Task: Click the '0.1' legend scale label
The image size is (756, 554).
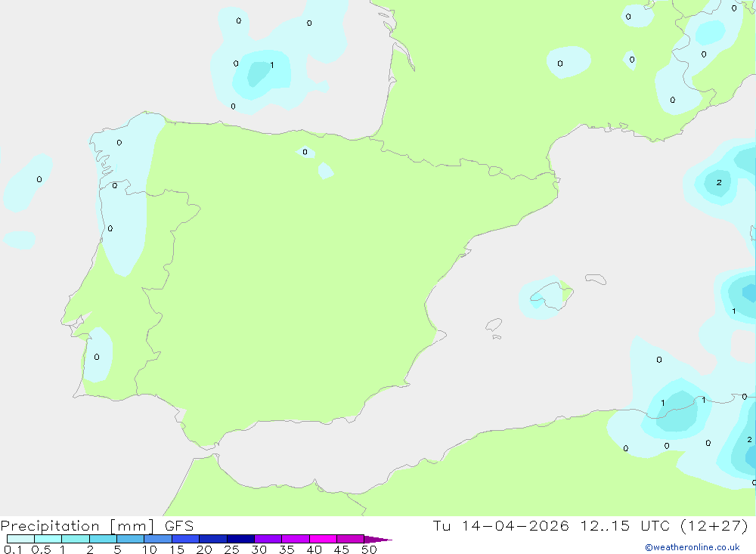Action: [x=13, y=549]
